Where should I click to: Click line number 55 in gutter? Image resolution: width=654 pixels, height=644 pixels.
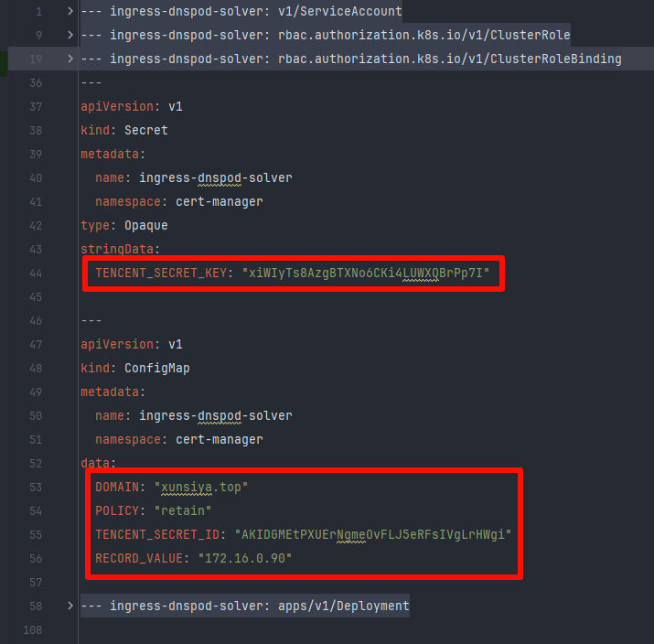point(36,535)
